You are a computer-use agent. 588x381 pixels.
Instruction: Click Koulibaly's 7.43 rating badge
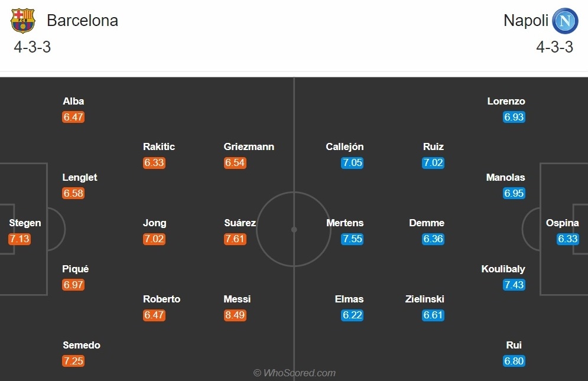point(514,285)
